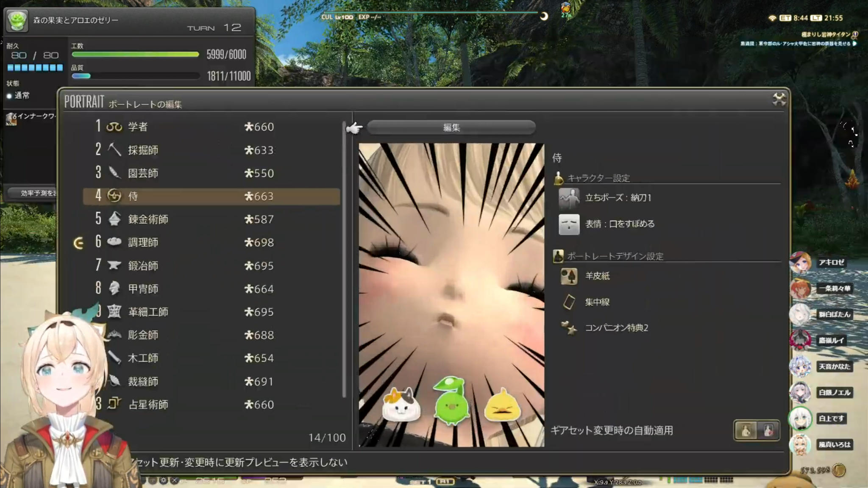Screen dimensions: 868x488
Task: Click the samurai job icon
Action: pyautogui.click(x=114, y=196)
